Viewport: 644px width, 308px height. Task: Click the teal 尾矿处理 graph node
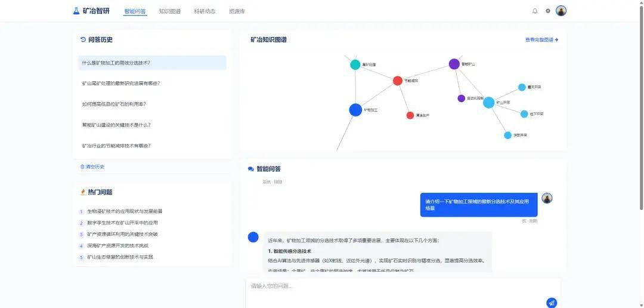point(355,64)
